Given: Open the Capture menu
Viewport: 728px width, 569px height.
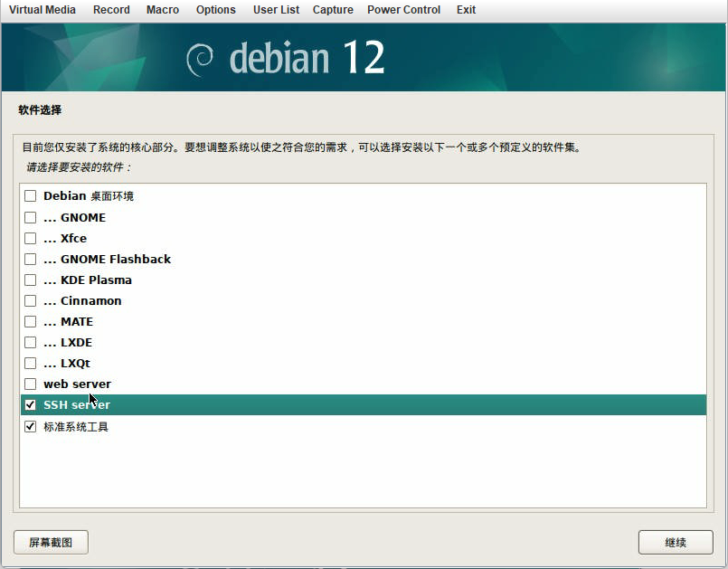Looking at the screenshot, I should point(332,10).
